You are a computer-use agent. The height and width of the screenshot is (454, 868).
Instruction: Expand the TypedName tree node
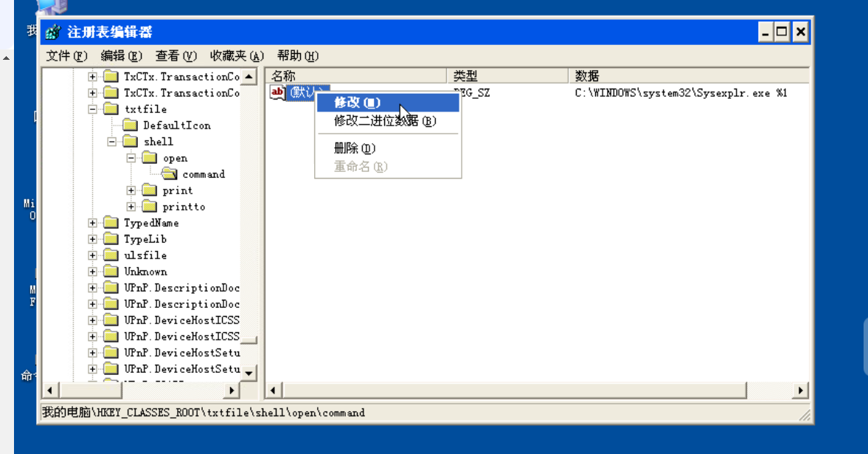point(92,223)
